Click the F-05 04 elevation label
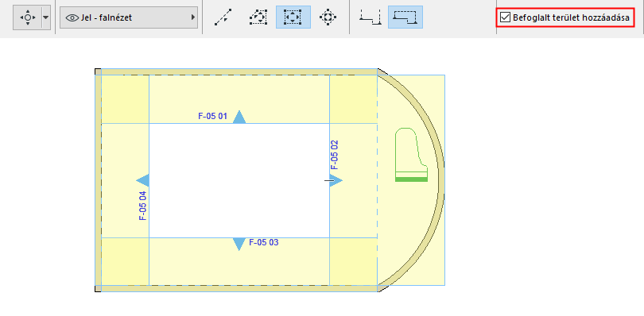This screenshot has width=644, height=316. pos(143,206)
